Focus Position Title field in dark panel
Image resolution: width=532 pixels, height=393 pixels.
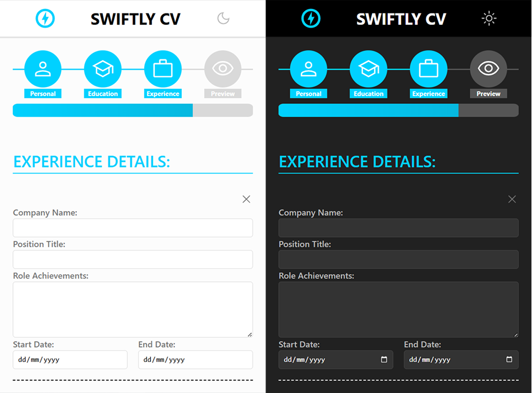coord(398,259)
